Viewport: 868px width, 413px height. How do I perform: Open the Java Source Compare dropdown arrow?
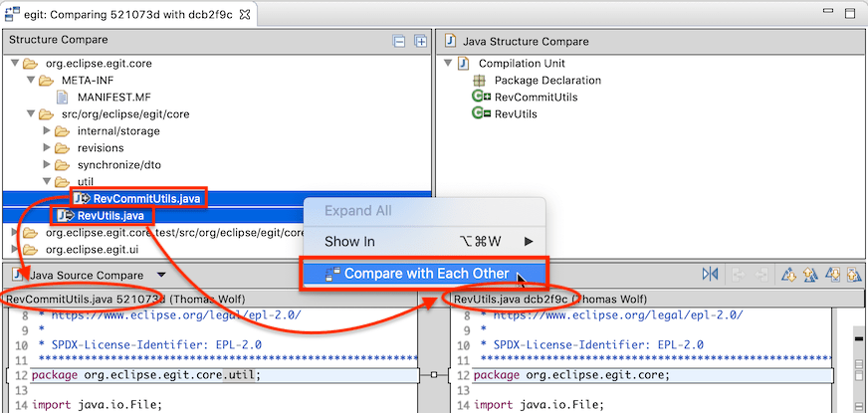coord(161,275)
